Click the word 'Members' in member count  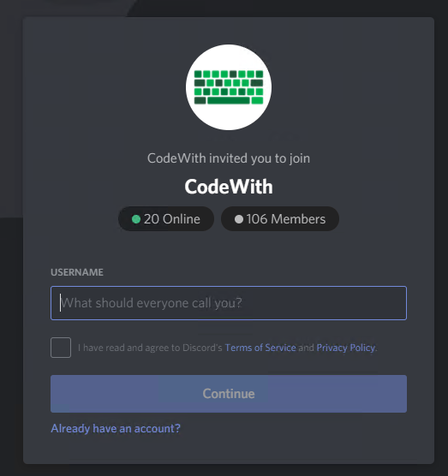(x=298, y=219)
